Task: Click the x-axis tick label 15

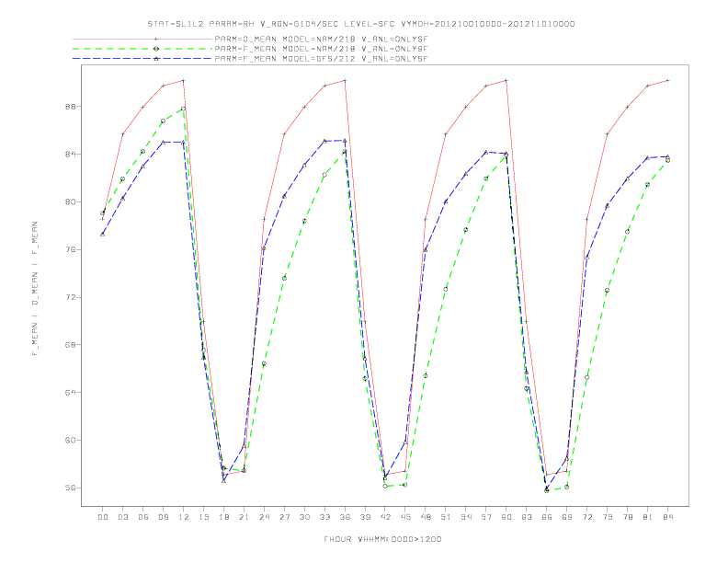Action: point(203,517)
